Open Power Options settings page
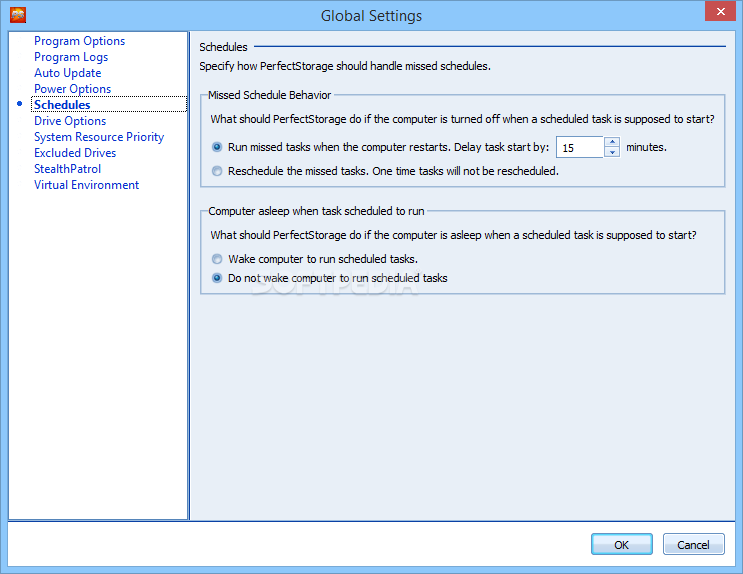The height and width of the screenshot is (574, 743). pos(72,89)
